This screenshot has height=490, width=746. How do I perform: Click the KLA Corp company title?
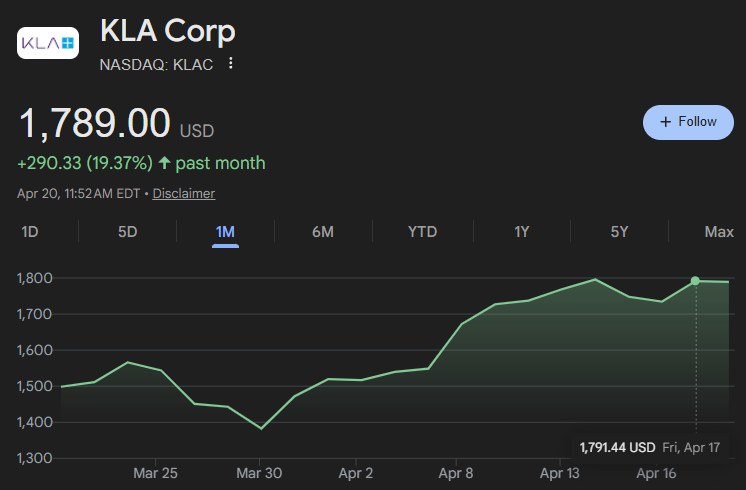point(167,31)
